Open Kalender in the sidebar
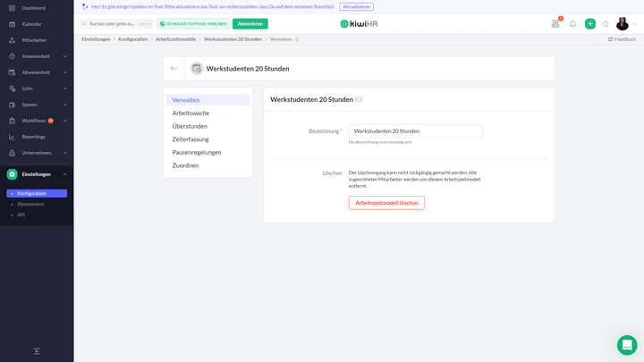The height and width of the screenshot is (362, 644). (31, 24)
